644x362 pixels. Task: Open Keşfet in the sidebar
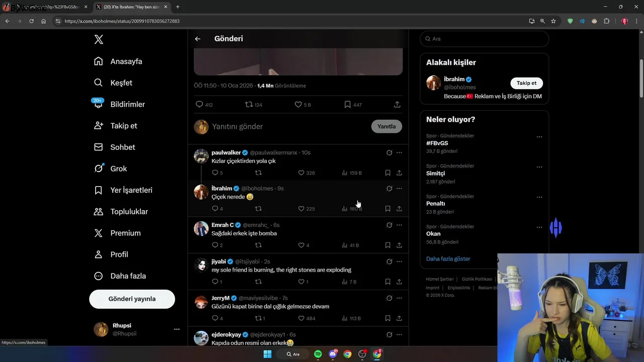tap(113, 83)
